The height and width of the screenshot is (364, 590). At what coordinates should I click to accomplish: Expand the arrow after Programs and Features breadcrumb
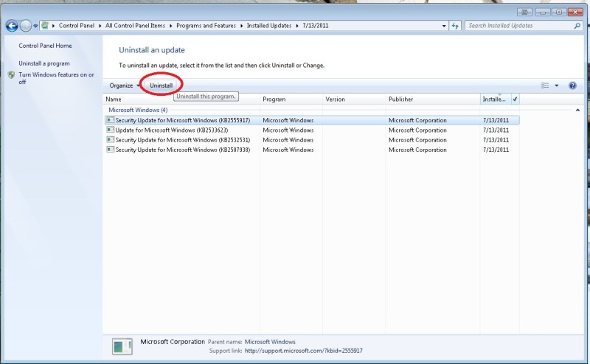click(242, 26)
